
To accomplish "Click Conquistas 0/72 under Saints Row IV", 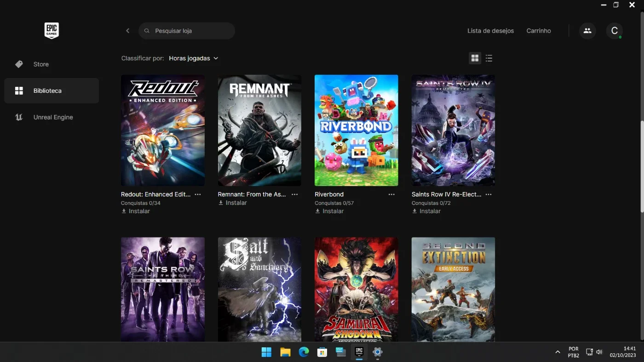I will click(431, 203).
